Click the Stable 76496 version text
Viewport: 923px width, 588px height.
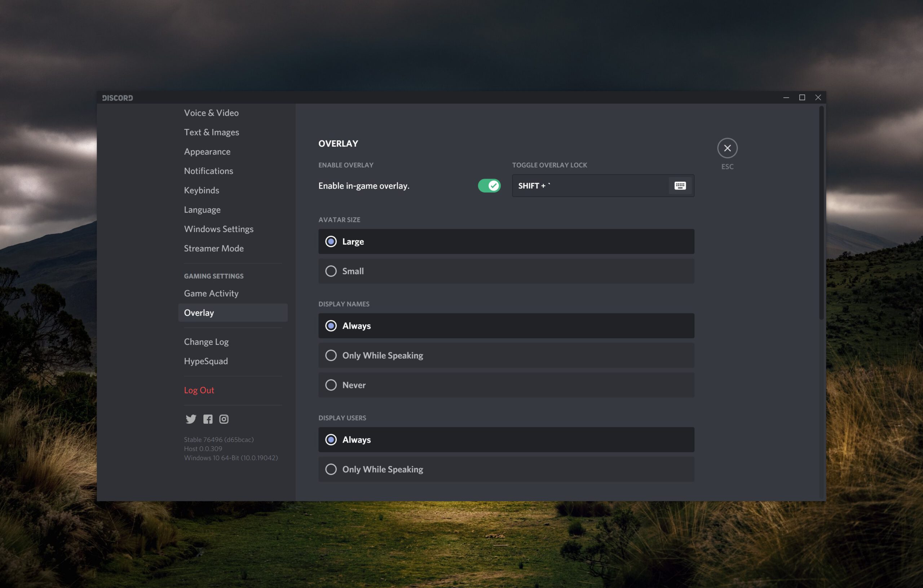coord(219,440)
